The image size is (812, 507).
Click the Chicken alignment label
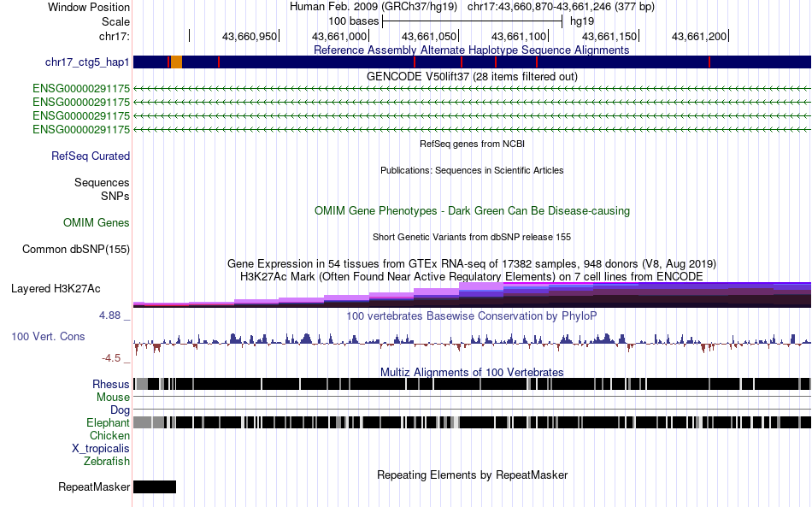click(x=109, y=435)
